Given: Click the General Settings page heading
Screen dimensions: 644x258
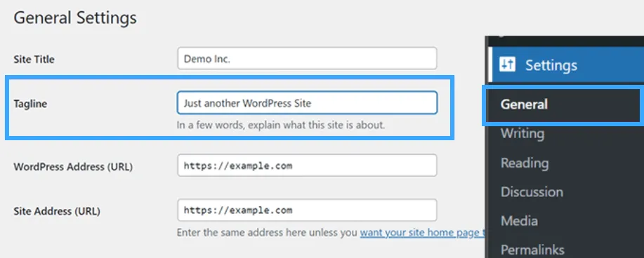Looking at the screenshot, I should point(75,18).
